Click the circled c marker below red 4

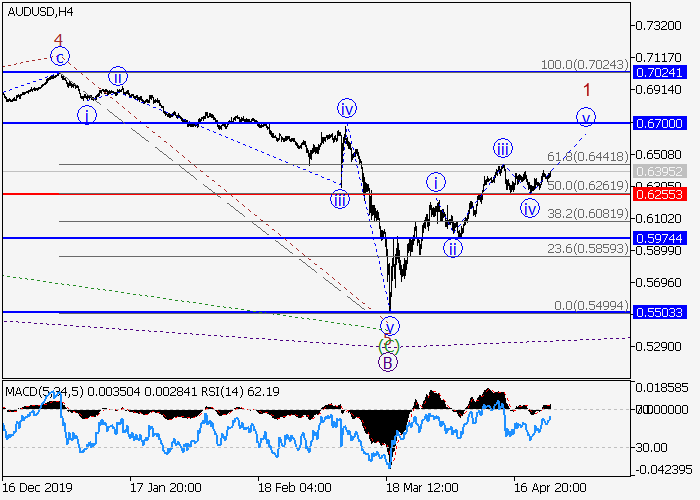[60, 58]
